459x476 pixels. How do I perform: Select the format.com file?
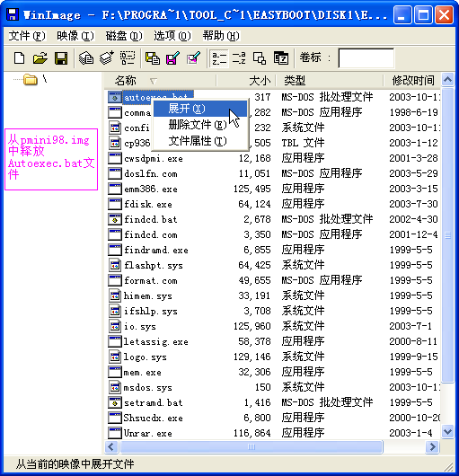point(151,280)
